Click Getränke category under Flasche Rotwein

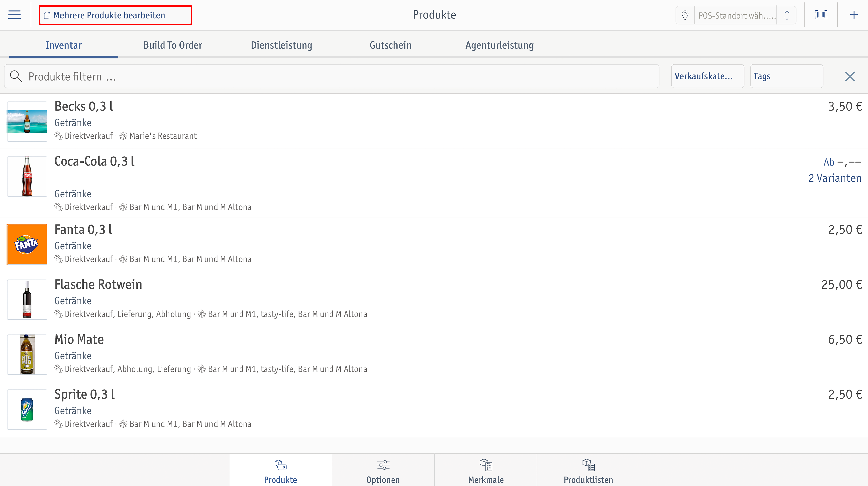click(x=73, y=301)
